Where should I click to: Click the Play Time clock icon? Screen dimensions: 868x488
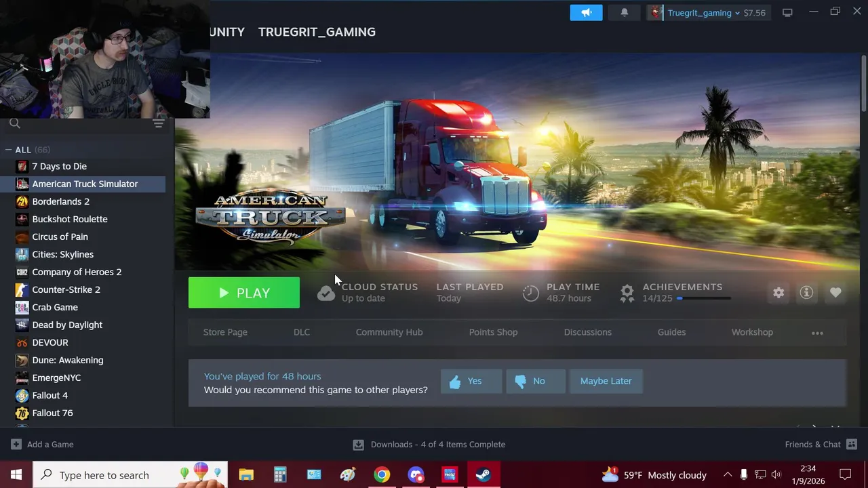530,293
